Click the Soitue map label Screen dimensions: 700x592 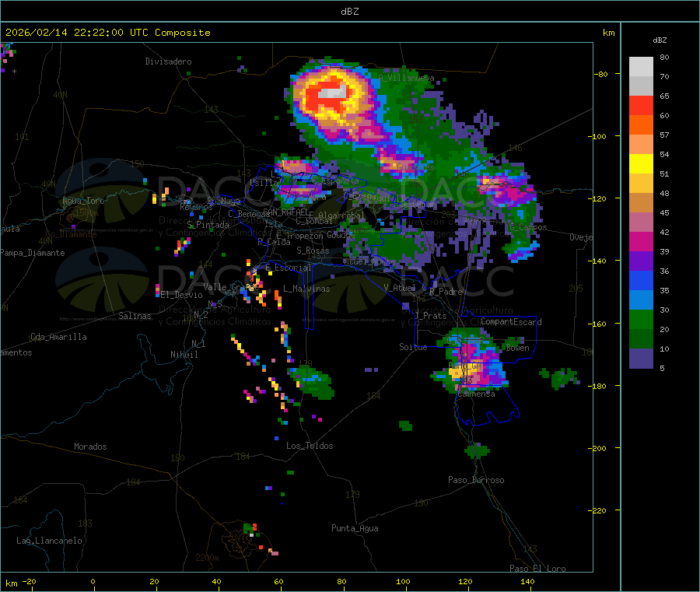(413, 347)
